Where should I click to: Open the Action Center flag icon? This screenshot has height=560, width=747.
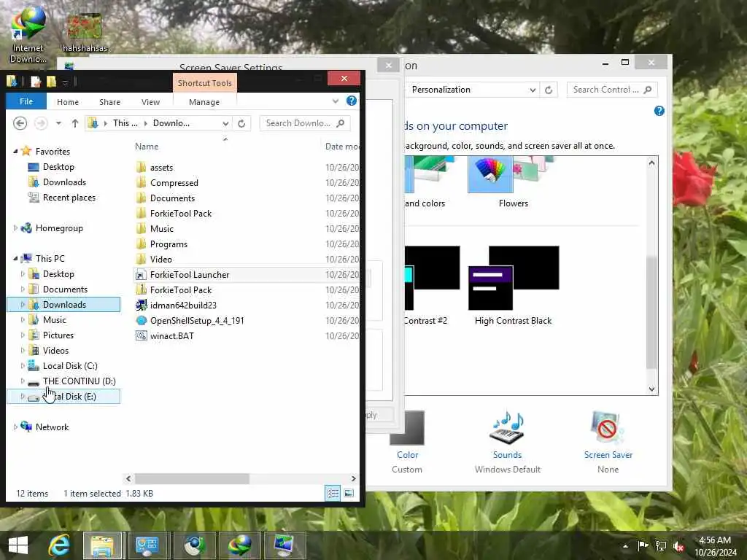(x=643, y=545)
